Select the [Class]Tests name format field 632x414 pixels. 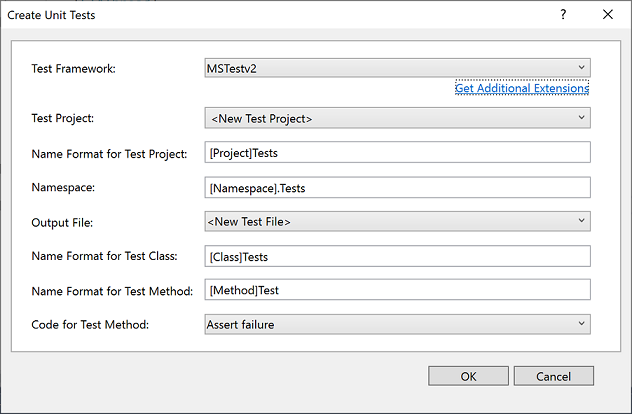pos(396,256)
